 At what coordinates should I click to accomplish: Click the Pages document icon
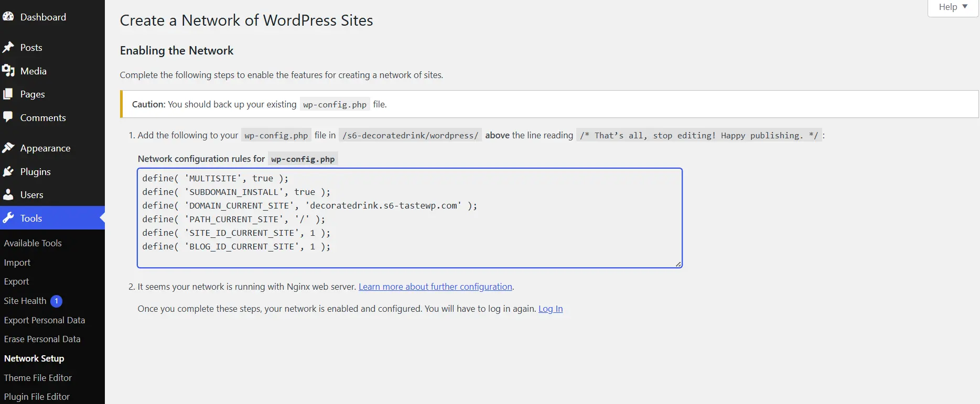[x=8, y=94]
